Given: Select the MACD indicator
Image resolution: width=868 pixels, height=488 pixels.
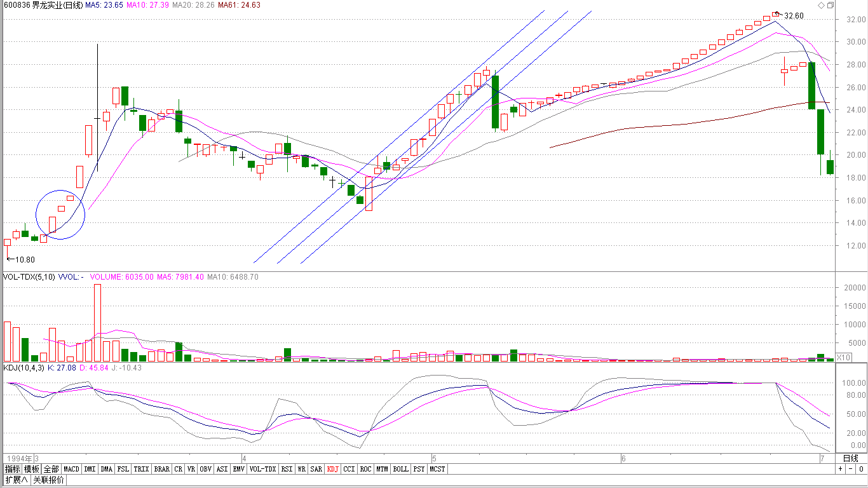Looking at the screenshot, I should [x=72, y=469].
